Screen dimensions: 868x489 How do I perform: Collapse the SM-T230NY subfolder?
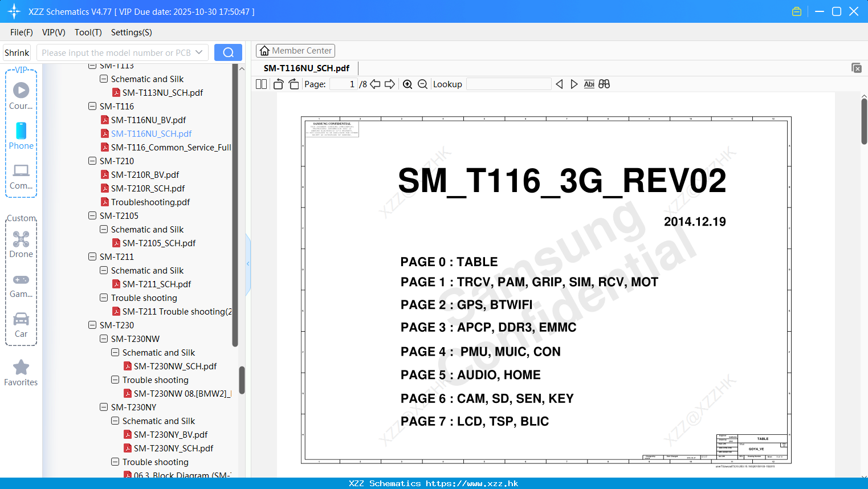coord(104,407)
